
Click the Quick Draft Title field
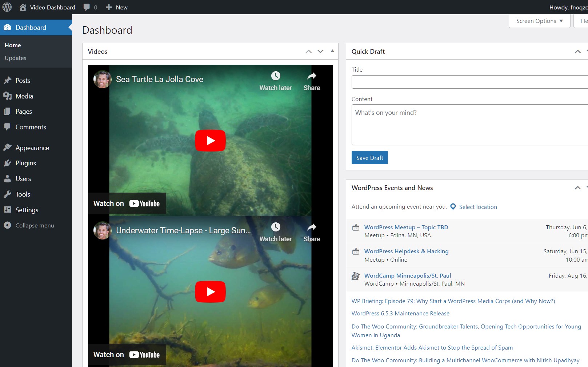point(469,82)
